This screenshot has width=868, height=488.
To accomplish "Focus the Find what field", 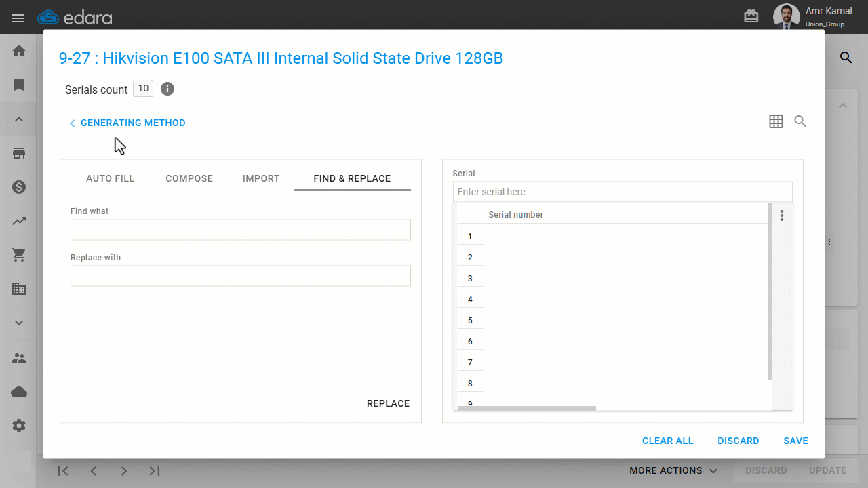I will (241, 230).
